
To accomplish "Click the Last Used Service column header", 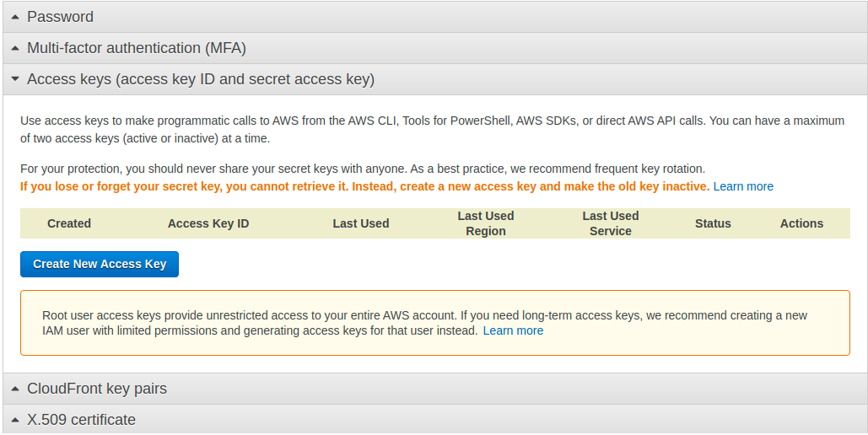I will pyautogui.click(x=611, y=223).
